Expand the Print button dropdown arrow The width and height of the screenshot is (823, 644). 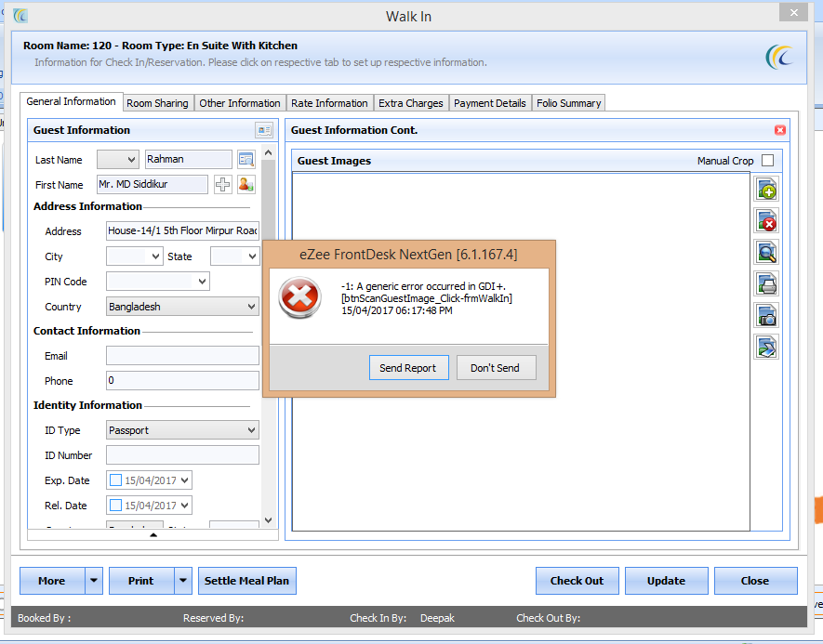coord(183,581)
